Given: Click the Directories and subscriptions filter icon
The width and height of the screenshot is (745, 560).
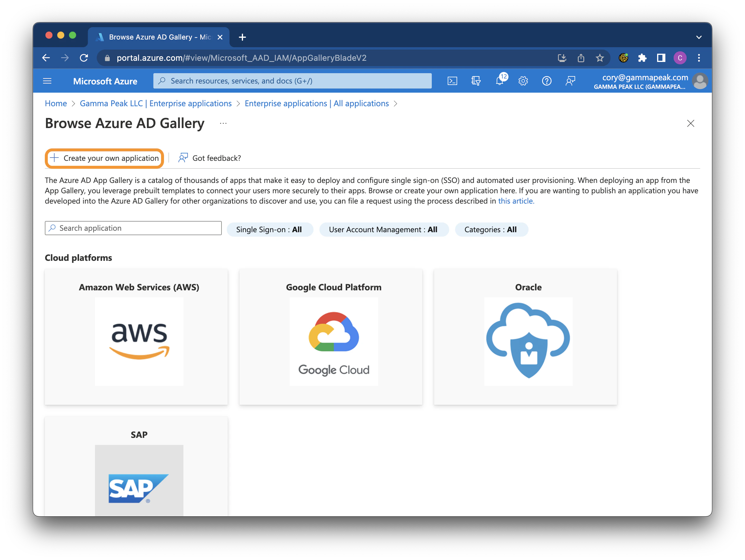Looking at the screenshot, I should (475, 81).
